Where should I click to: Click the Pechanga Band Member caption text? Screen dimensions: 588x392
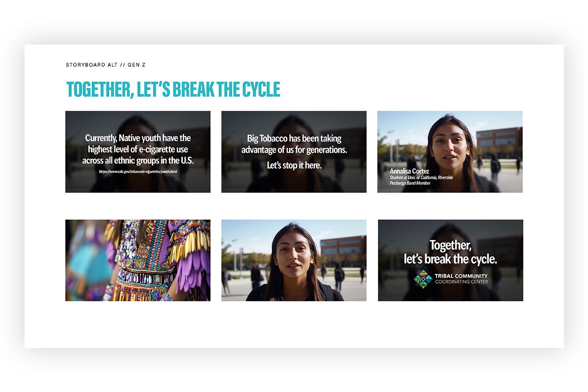tap(410, 183)
